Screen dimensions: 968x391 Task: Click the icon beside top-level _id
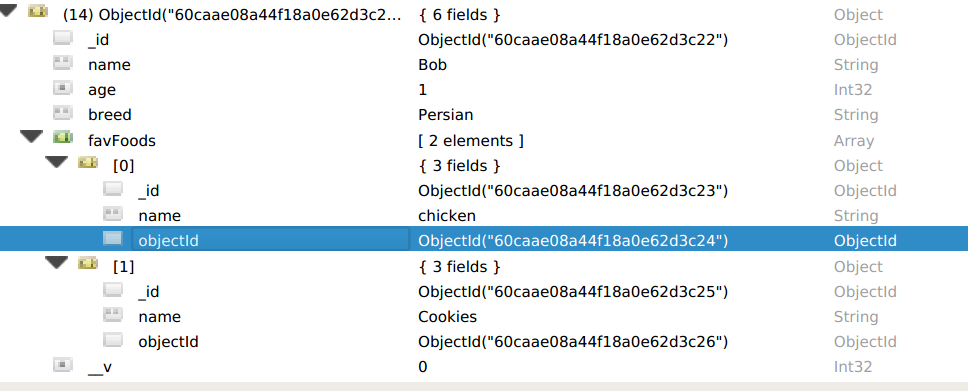[x=63, y=37]
